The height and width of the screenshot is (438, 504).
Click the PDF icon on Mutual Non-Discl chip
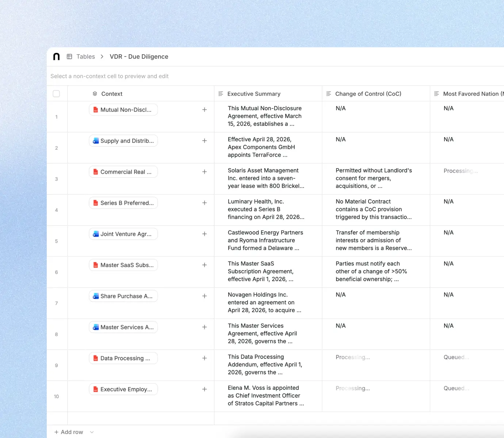[x=96, y=110]
